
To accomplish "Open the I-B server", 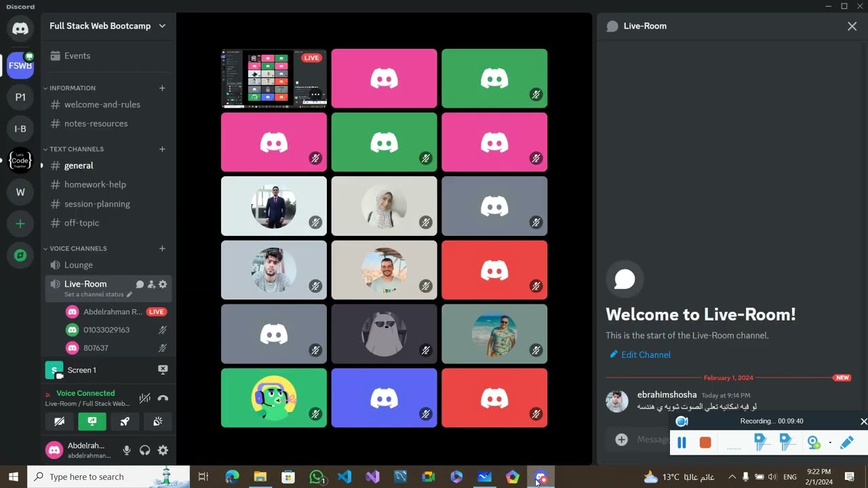I will (20, 129).
